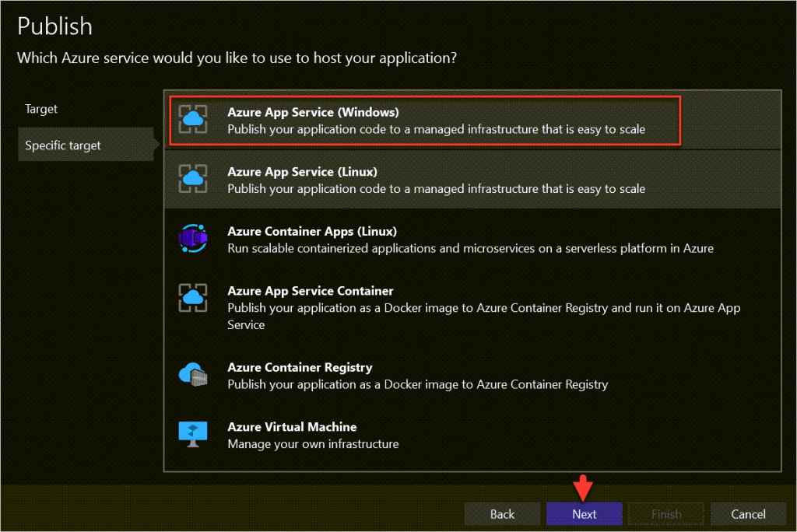Click the disabled Finish button
Viewport: 797px width, 532px height.
pos(666,513)
